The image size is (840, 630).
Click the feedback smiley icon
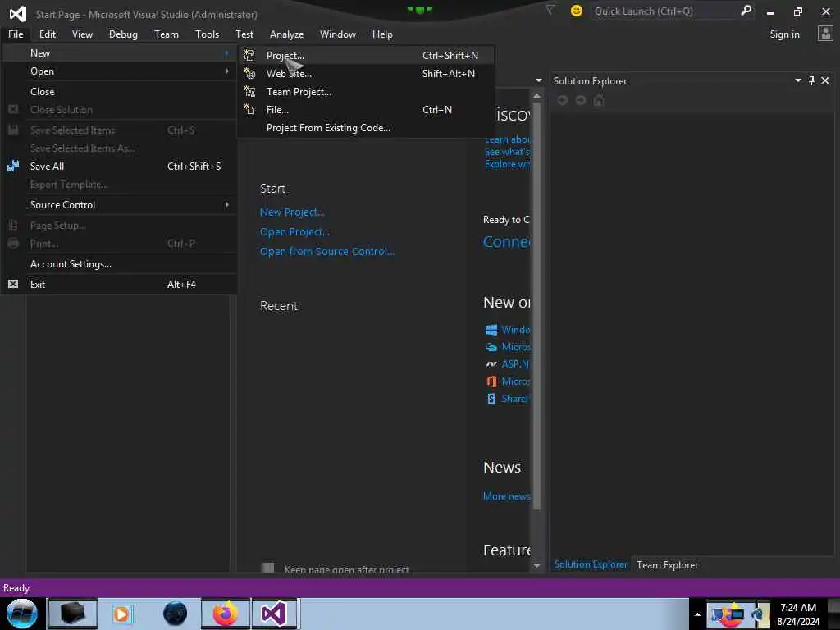click(577, 11)
